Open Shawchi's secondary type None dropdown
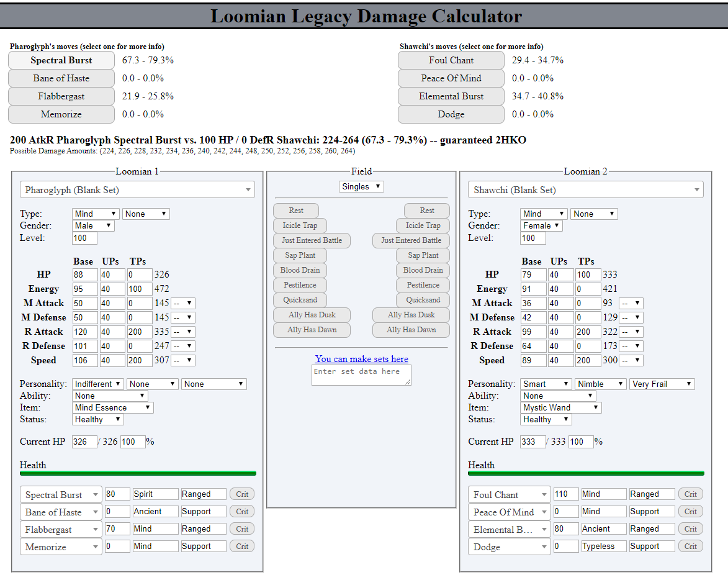The height and width of the screenshot is (585, 728). pos(595,214)
